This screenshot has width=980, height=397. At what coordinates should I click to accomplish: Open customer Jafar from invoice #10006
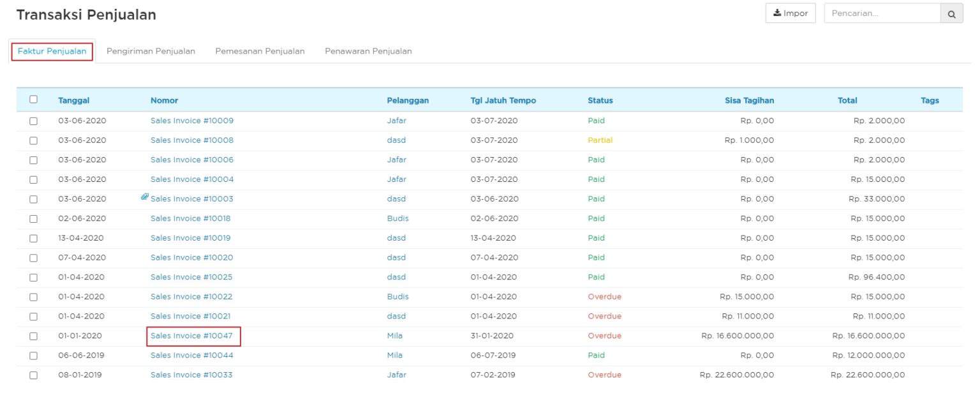[396, 160]
